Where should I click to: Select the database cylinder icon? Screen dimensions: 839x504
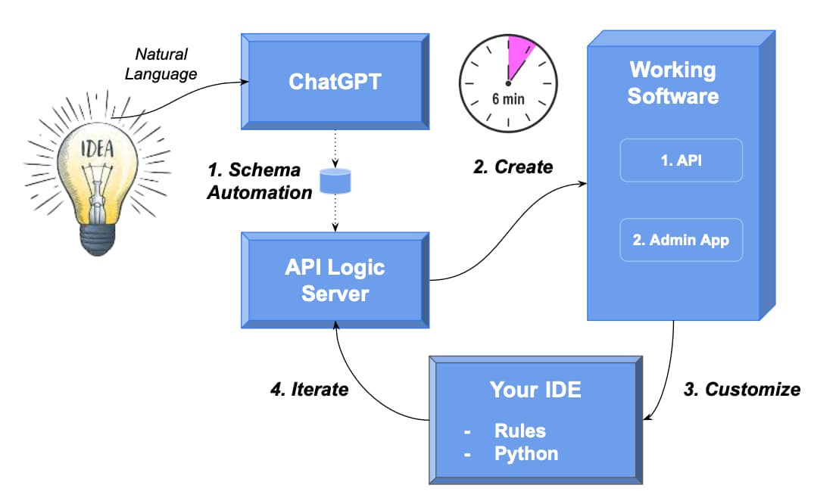pyautogui.click(x=335, y=180)
